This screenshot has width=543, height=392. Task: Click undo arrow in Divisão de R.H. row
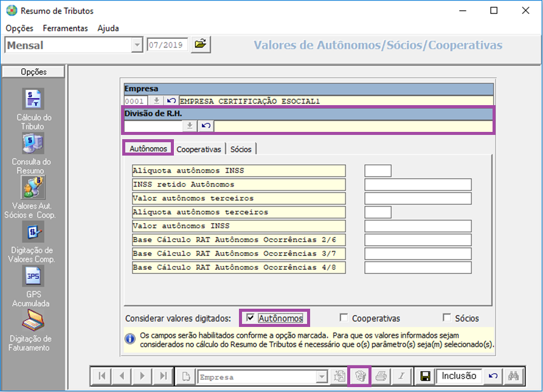click(206, 126)
